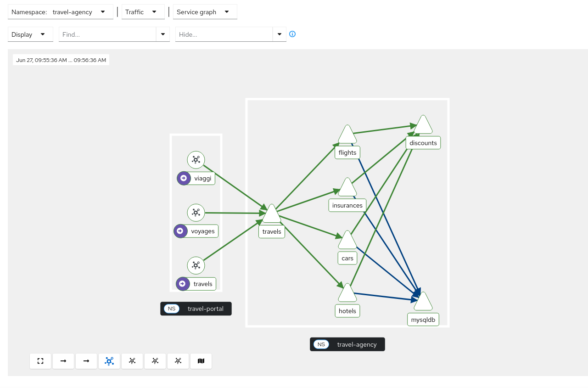Click inside the Hide input field
This screenshot has height=388, width=588.
point(224,34)
